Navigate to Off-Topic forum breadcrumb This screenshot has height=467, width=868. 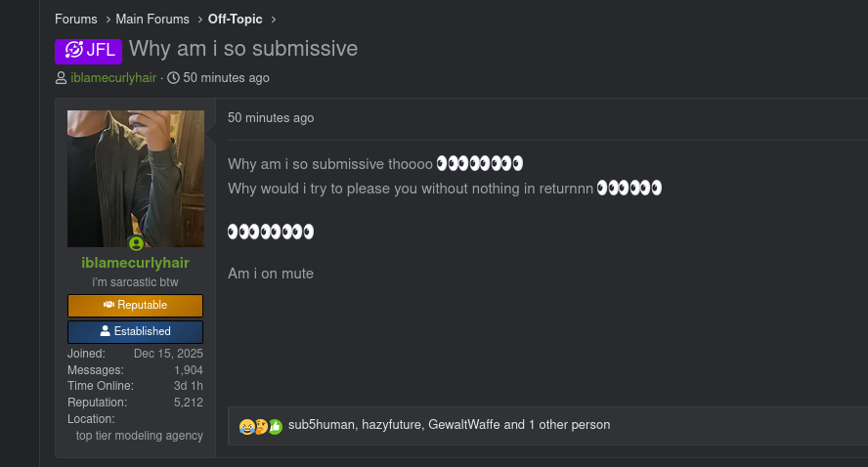tap(235, 19)
